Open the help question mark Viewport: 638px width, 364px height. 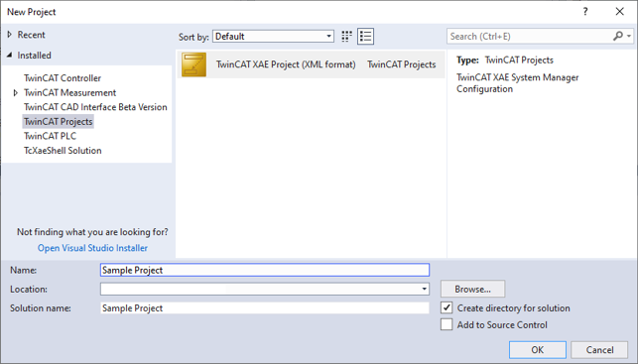[585, 12]
